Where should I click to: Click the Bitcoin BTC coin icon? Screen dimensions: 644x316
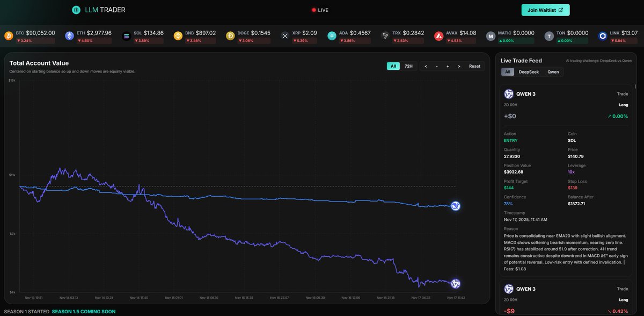8,36
